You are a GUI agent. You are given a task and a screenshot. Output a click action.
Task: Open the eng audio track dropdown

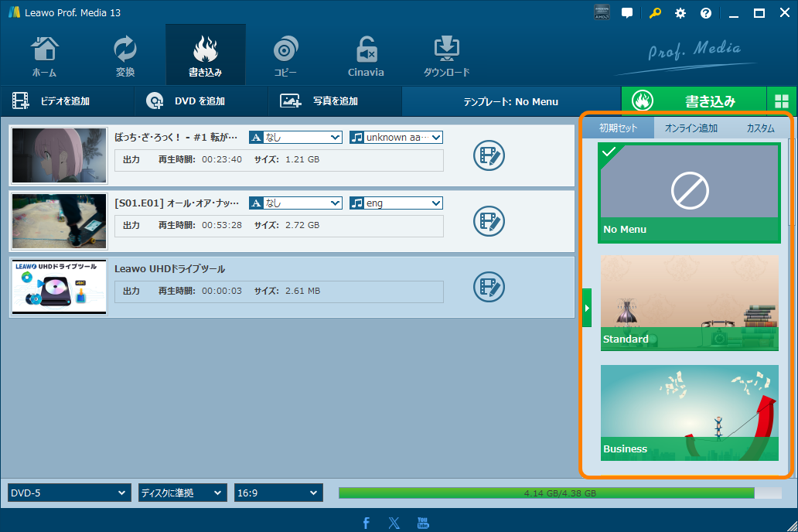[397, 203]
